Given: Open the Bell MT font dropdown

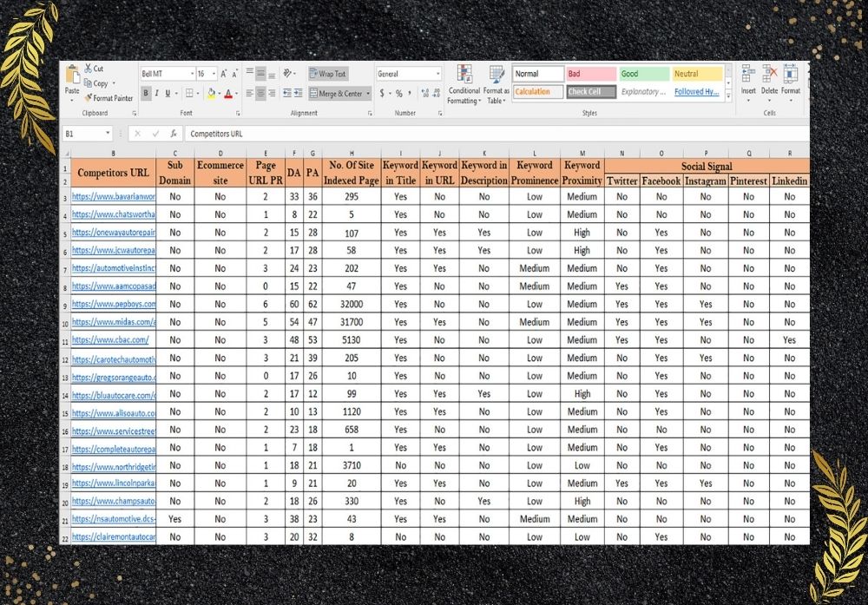Looking at the screenshot, I should pos(193,75).
